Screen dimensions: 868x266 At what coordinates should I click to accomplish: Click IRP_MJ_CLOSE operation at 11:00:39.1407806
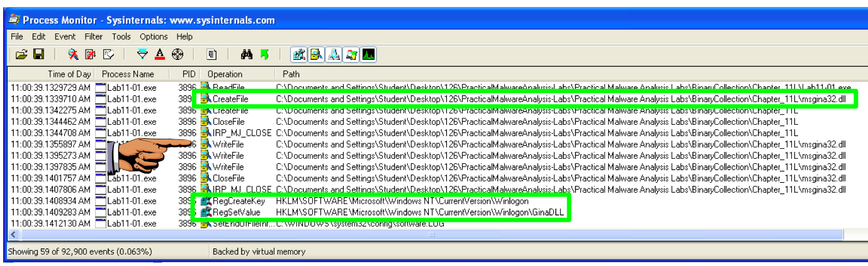click(x=239, y=189)
